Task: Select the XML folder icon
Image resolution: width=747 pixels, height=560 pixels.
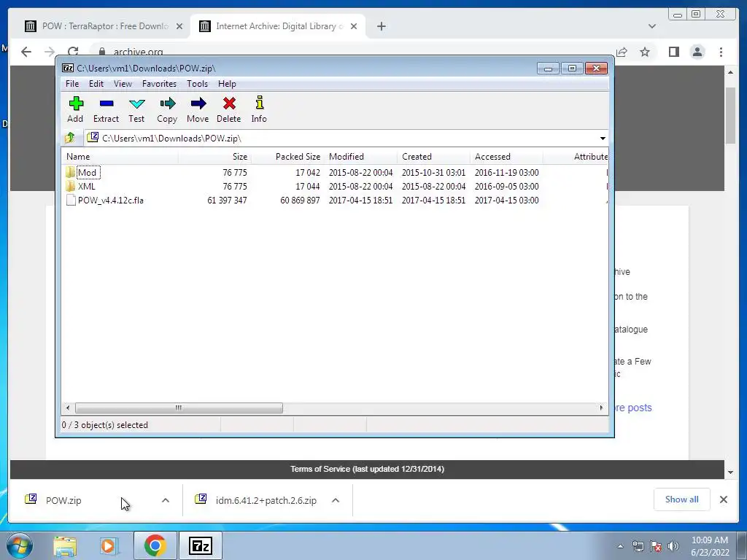Action: click(71, 186)
